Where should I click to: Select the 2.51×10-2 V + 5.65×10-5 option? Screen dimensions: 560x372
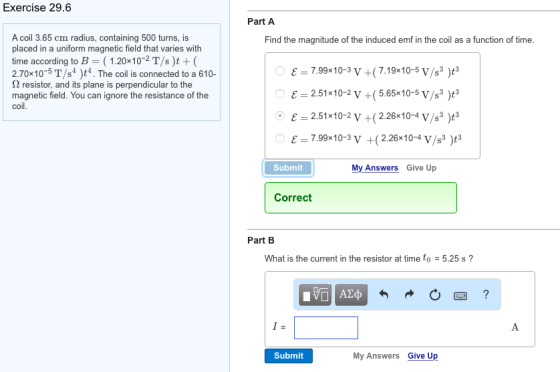tap(280, 94)
